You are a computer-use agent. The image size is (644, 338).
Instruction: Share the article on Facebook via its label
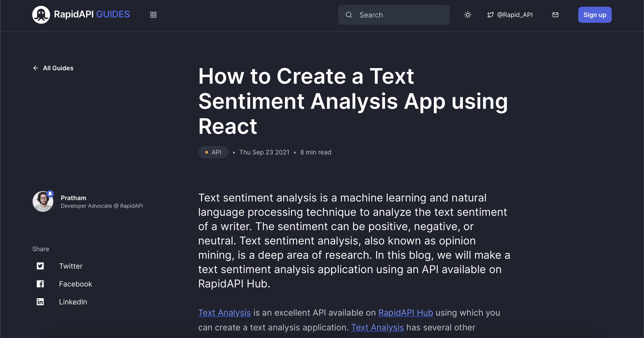[x=76, y=284]
